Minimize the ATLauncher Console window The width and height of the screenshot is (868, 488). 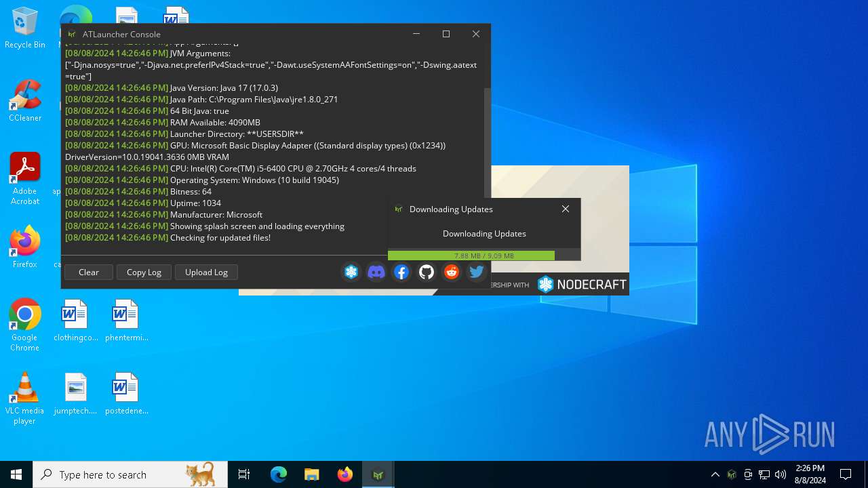(416, 34)
